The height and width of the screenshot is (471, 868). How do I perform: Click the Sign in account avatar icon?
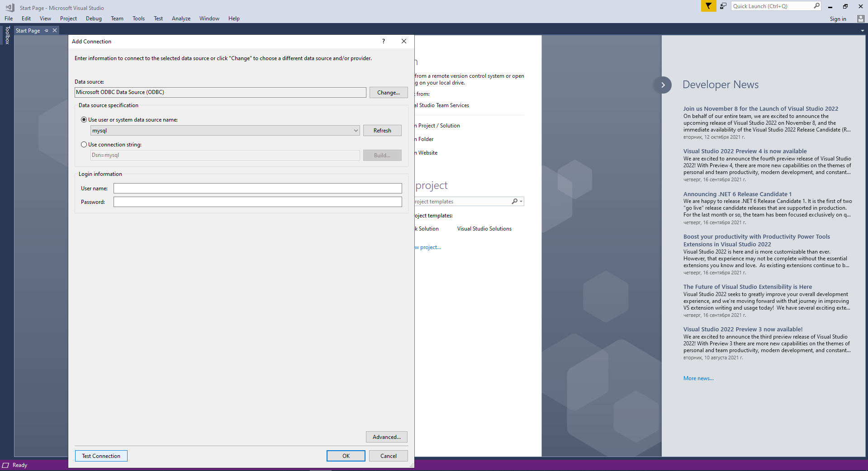click(860, 19)
